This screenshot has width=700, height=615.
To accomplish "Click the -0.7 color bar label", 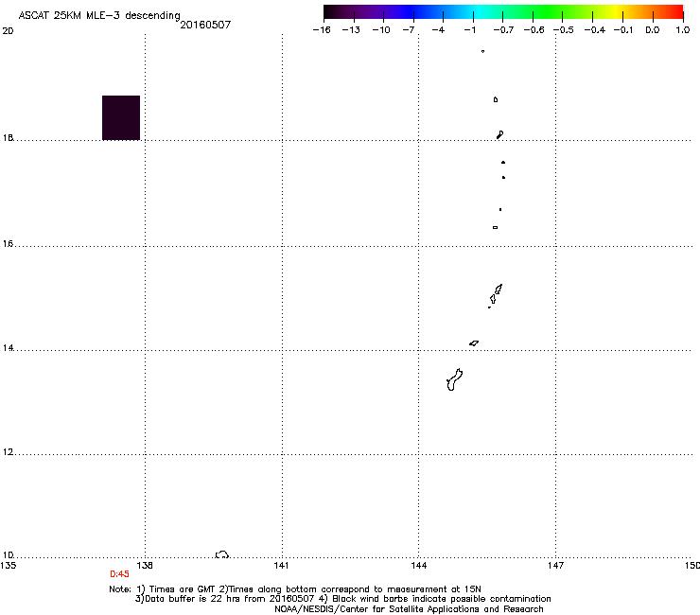I will click(x=503, y=30).
